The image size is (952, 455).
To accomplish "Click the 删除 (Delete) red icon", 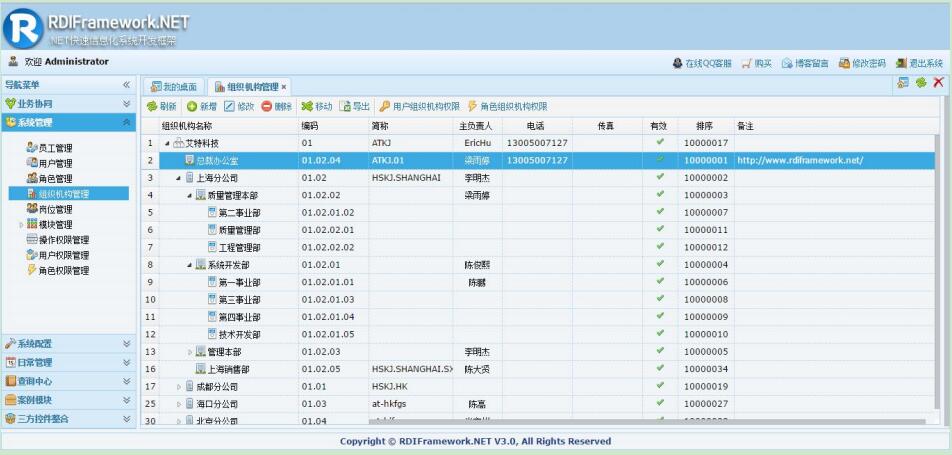I will coord(267,106).
